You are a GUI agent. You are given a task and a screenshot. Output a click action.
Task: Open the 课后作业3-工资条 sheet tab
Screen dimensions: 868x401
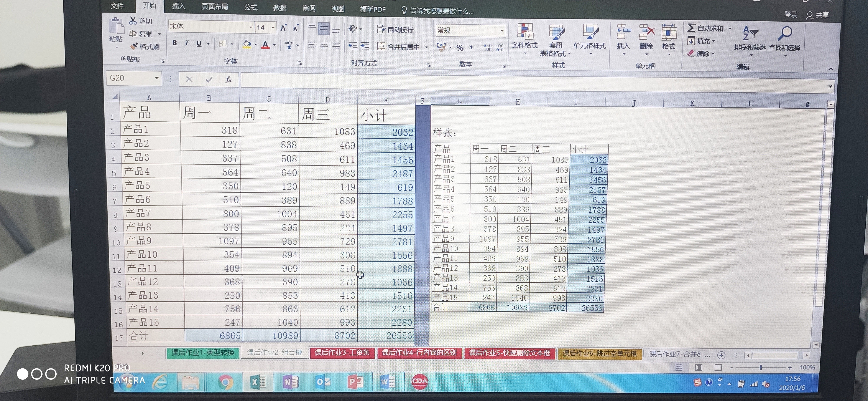(342, 353)
